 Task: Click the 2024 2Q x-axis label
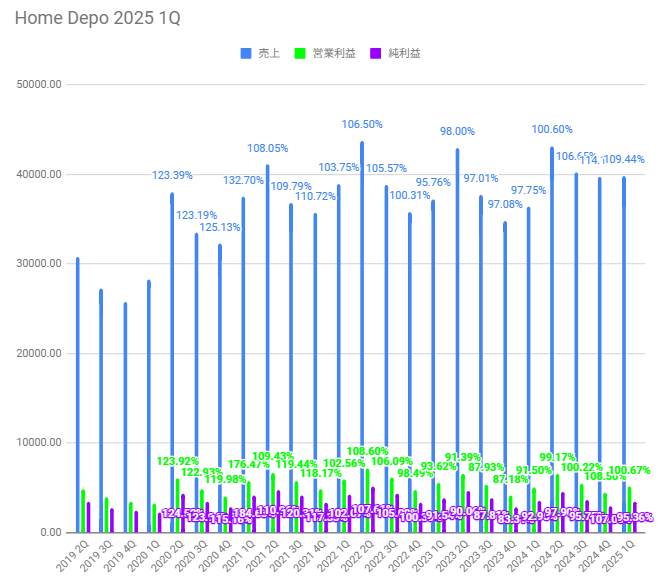[x=547, y=557]
